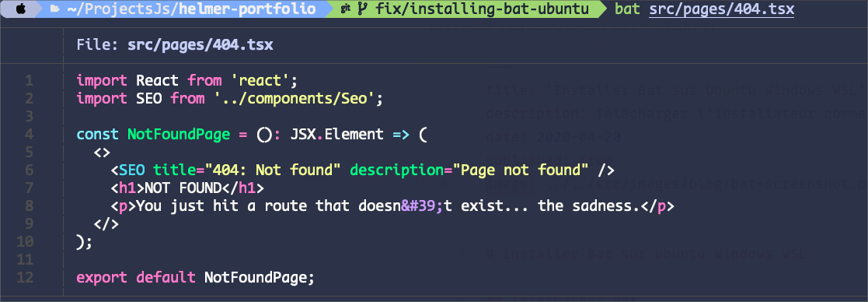The image size is (868, 302).
Task: Click the Apple logo in the prompt
Action: click(20, 9)
